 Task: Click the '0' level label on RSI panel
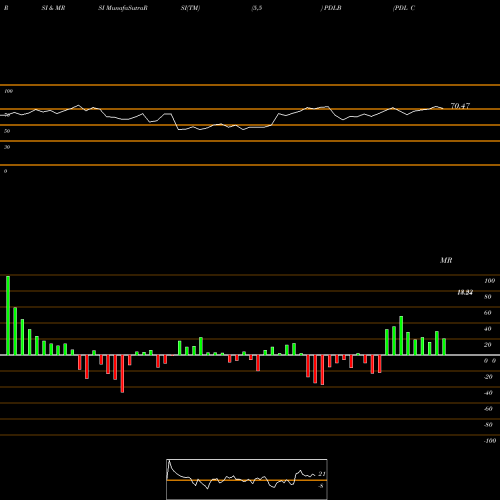coord(5,171)
